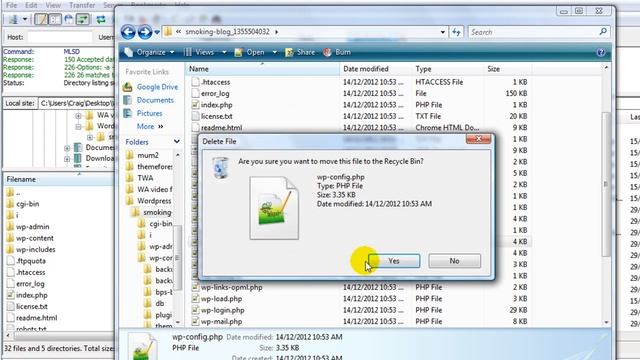640x360 pixels.
Task: Show More favorite links
Action: point(150,127)
